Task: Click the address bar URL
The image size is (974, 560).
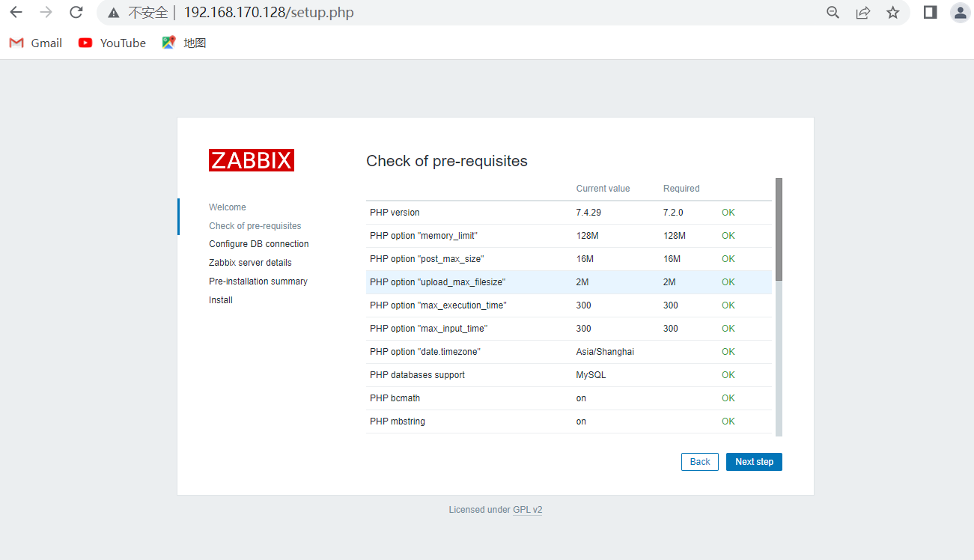Action: click(x=269, y=13)
